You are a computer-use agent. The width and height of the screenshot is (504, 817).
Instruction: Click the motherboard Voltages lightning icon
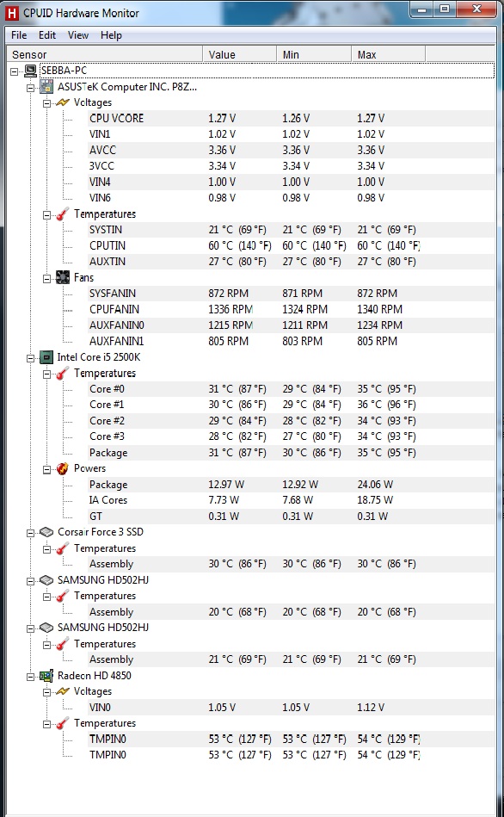pyautogui.click(x=63, y=102)
